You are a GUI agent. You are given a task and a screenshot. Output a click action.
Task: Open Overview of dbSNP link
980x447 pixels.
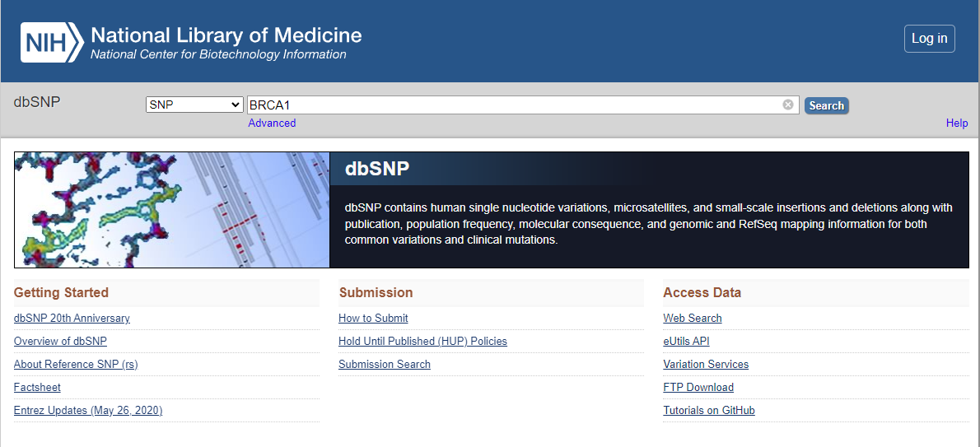coord(60,342)
